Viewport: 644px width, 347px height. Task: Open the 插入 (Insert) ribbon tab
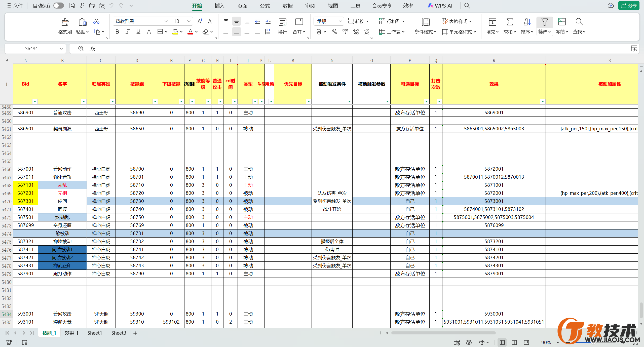[x=219, y=6]
